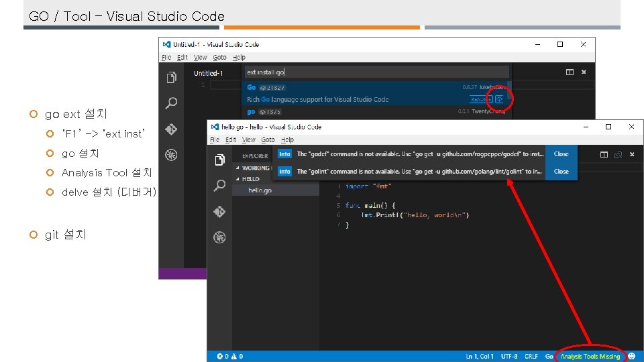Maximize the hello.go window

coord(608,127)
